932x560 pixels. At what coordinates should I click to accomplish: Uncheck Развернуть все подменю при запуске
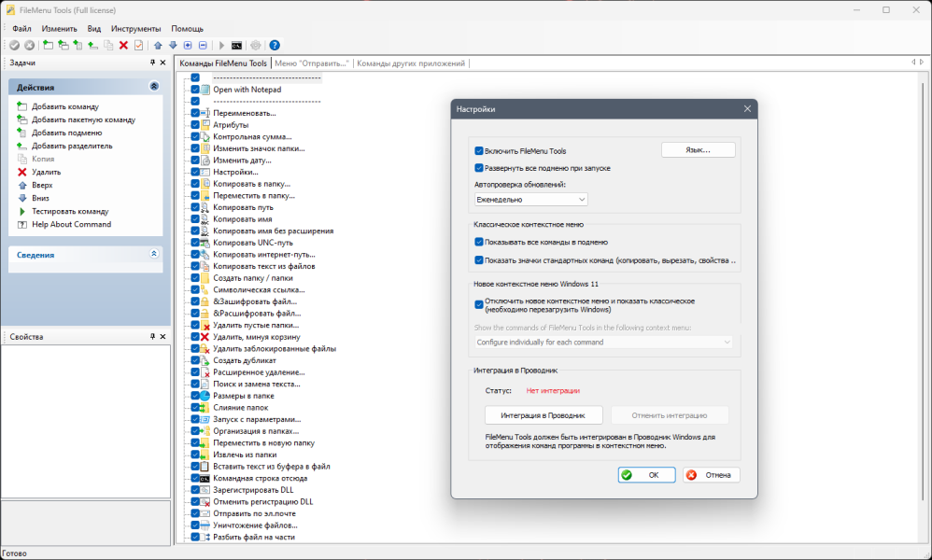coord(479,168)
